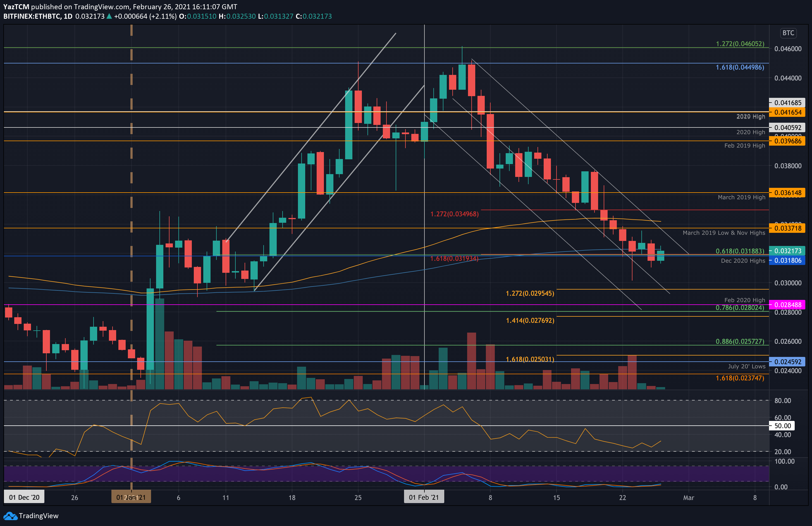Viewport: 812px width, 526px height.
Task: Click the 0.786(0.028024) retracement label
Action: (740, 307)
